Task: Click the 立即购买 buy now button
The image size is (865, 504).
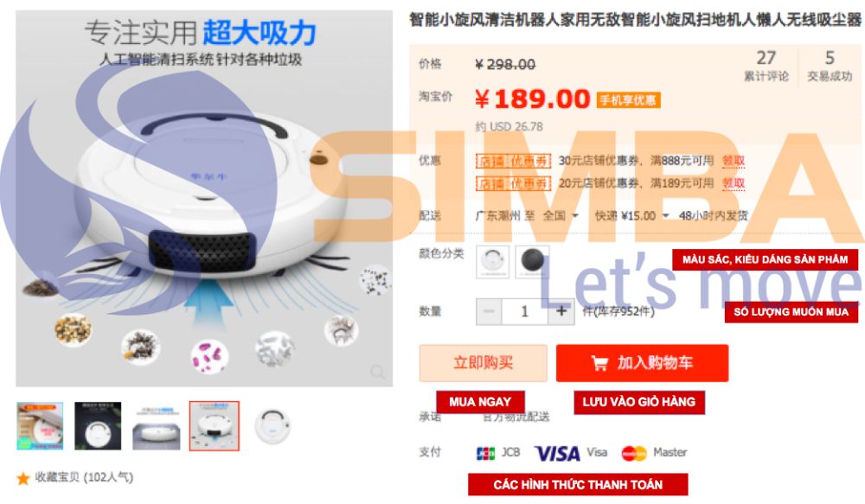Action: (484, 363)
